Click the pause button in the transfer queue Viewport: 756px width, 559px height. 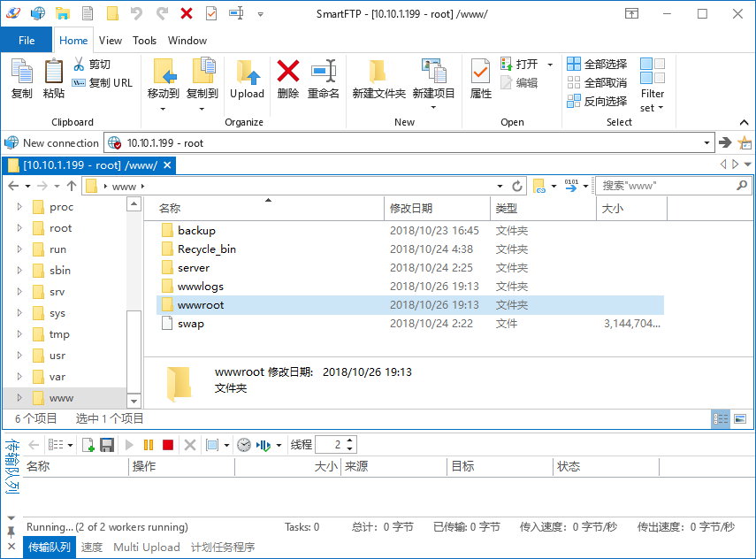(x=149, y=445)
